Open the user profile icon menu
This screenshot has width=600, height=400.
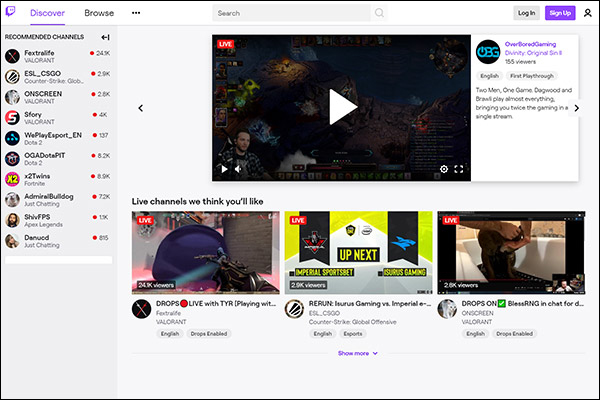pos(588,13)
